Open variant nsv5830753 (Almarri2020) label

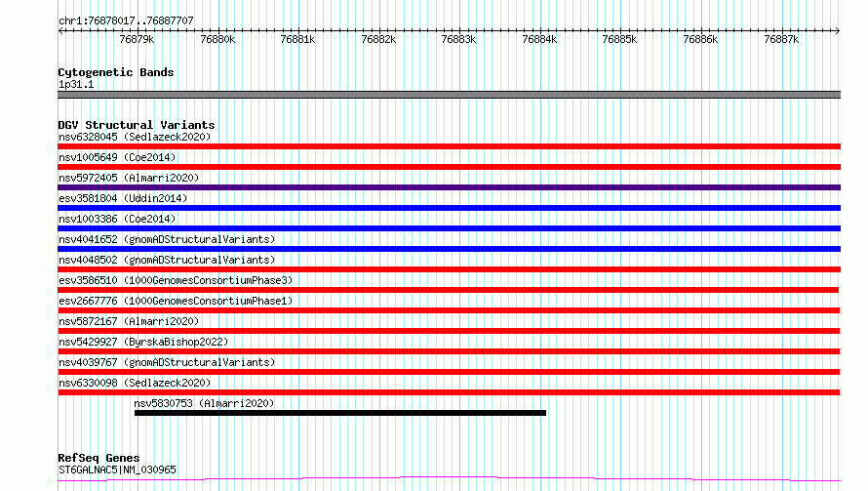tap(204, 403)
